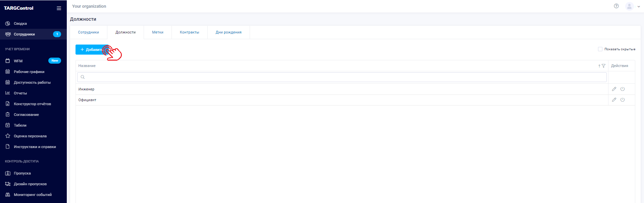Deactivate Официант with power icon

coord(623,100)
